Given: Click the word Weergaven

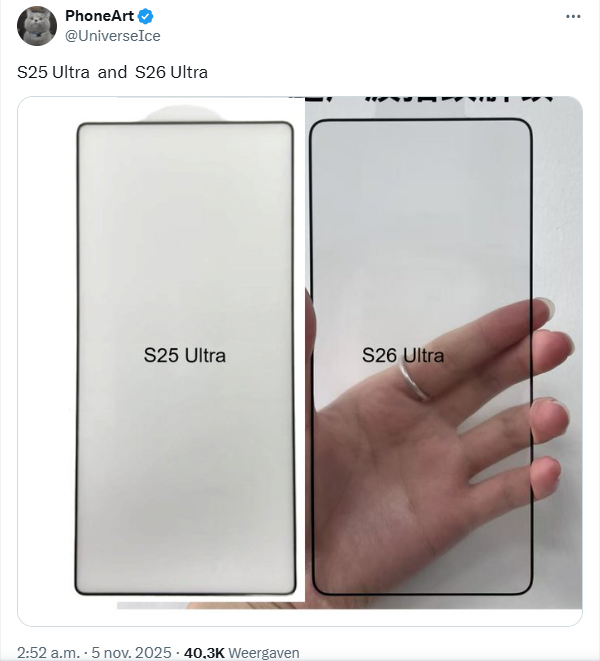Looking at the screenshot, I should (264, 652).
